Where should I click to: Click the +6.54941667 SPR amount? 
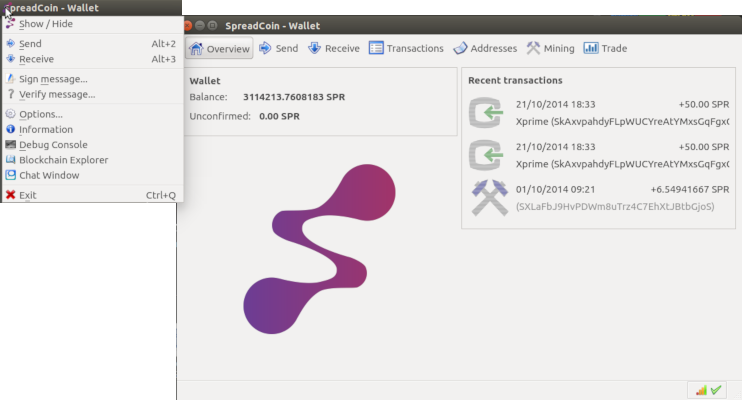690,189
